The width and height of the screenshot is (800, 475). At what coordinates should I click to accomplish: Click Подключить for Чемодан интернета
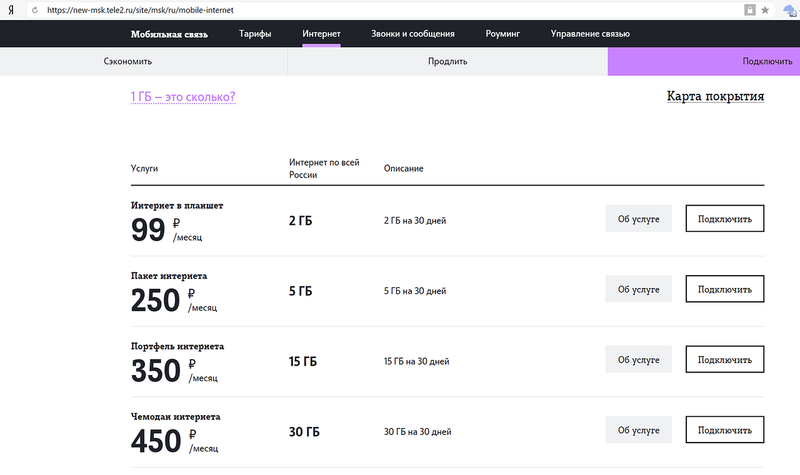tap(724, 430)
